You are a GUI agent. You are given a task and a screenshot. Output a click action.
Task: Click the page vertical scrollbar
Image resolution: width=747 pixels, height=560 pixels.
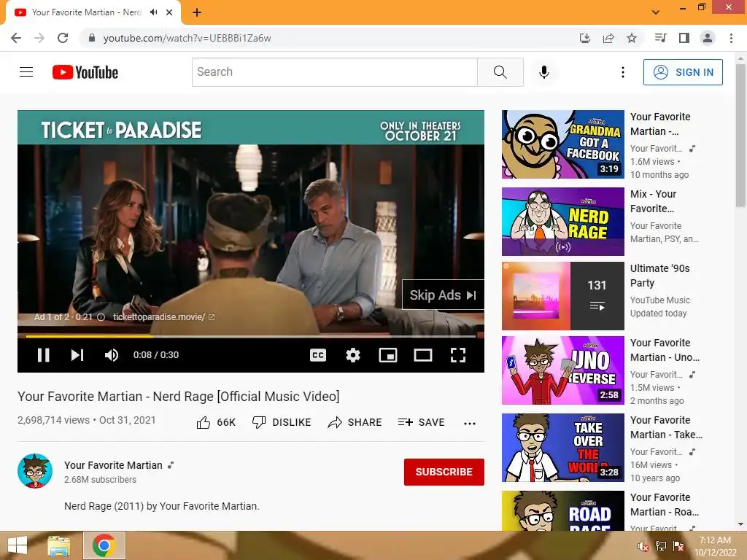tap(740, 136)
